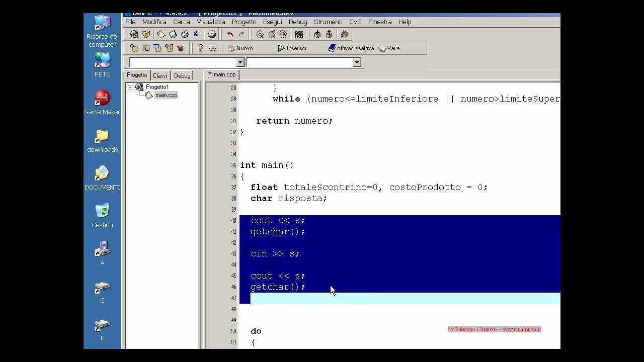
Task: Select the RETE network desktop icon
Action: pos(102,64)
